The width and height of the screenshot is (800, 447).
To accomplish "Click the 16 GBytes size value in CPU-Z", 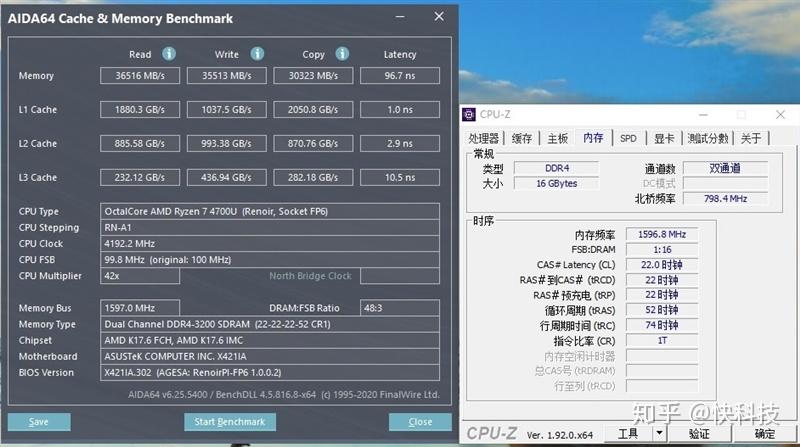I will click(x=557, y=183).
